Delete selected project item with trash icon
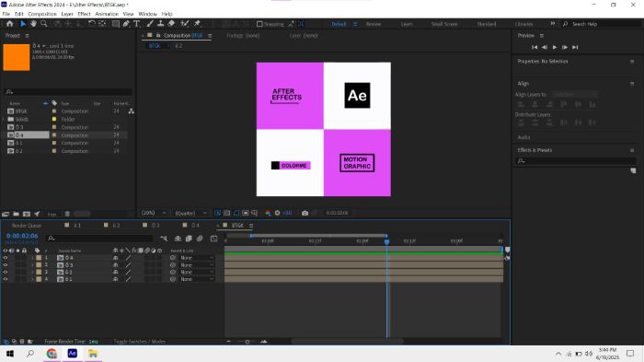Viewport: 644px width, 362px height. [x=67, y=214]
